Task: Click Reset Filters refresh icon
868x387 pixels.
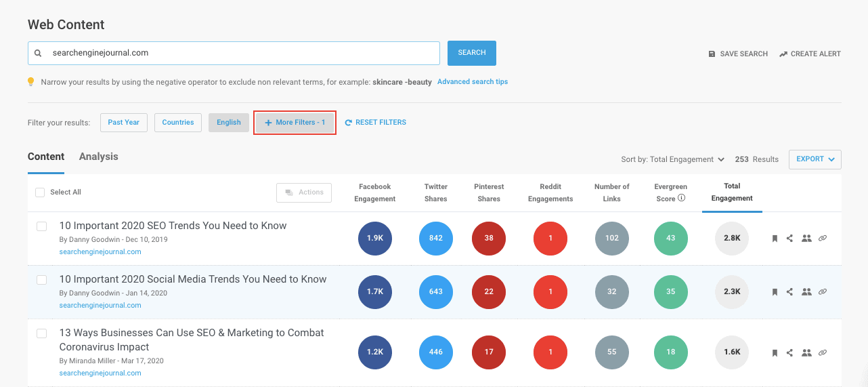Action: [x=349, y=123]
